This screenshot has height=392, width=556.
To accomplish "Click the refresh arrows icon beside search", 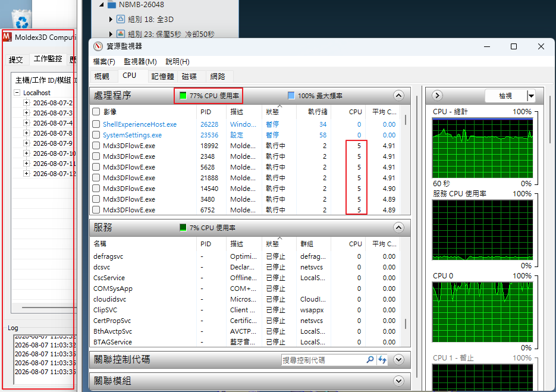I will click(x=382, y=360).
